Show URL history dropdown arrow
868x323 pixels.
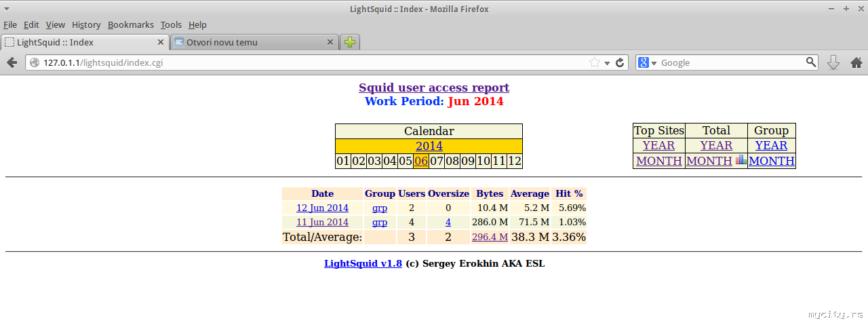[608, 63]
